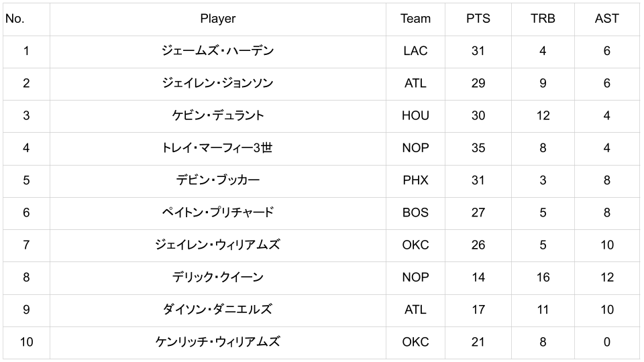Screen dimensions: 644x362
Task: Click the BOS team cell
Action: point(415,213)
